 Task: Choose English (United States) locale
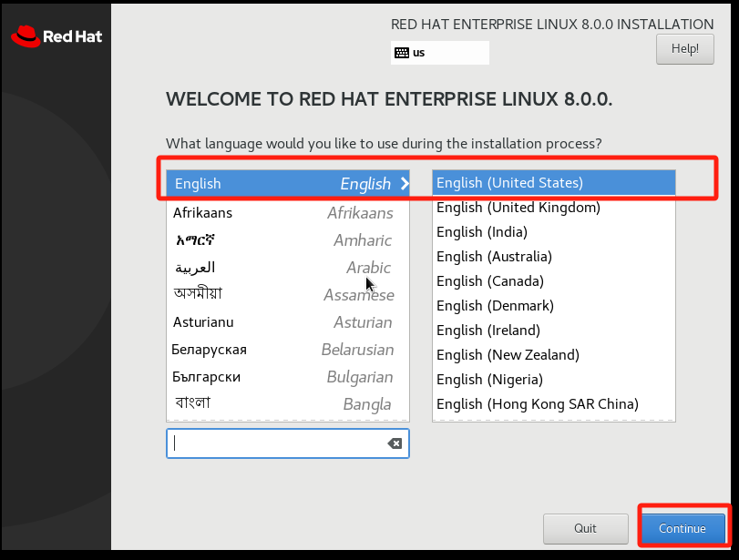[x=554, y=183]
